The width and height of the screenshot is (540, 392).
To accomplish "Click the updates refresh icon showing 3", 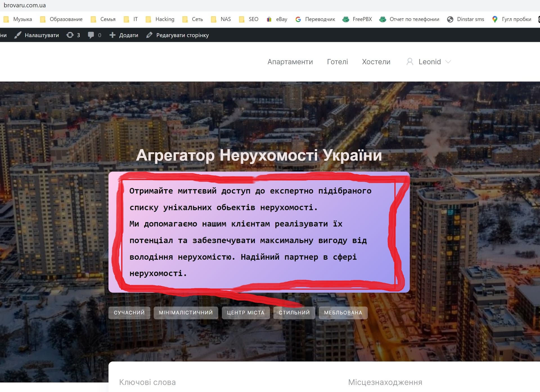I will (x=70, y=35).
